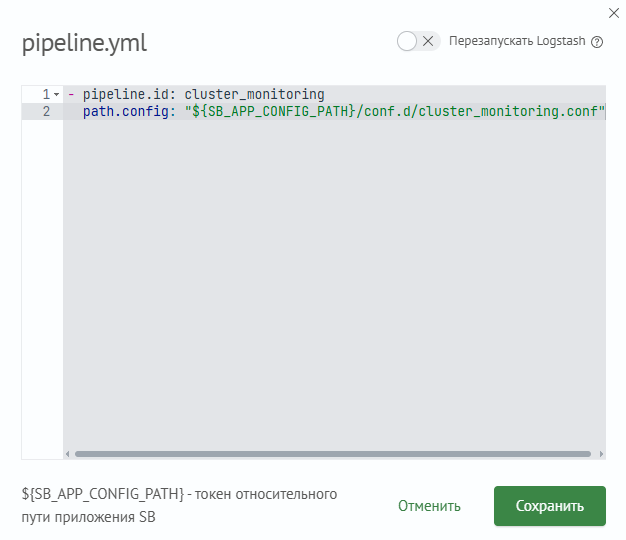Click the pipeline.yml title
The height and width of the screenshot is (540, 626).
pyautogui.click(x=84, y=43)
